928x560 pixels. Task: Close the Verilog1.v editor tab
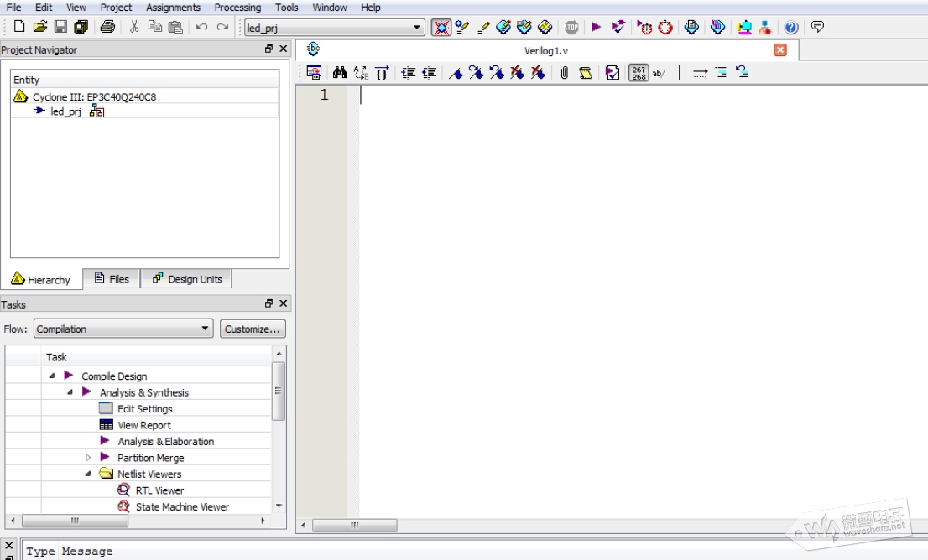(780, 50)
